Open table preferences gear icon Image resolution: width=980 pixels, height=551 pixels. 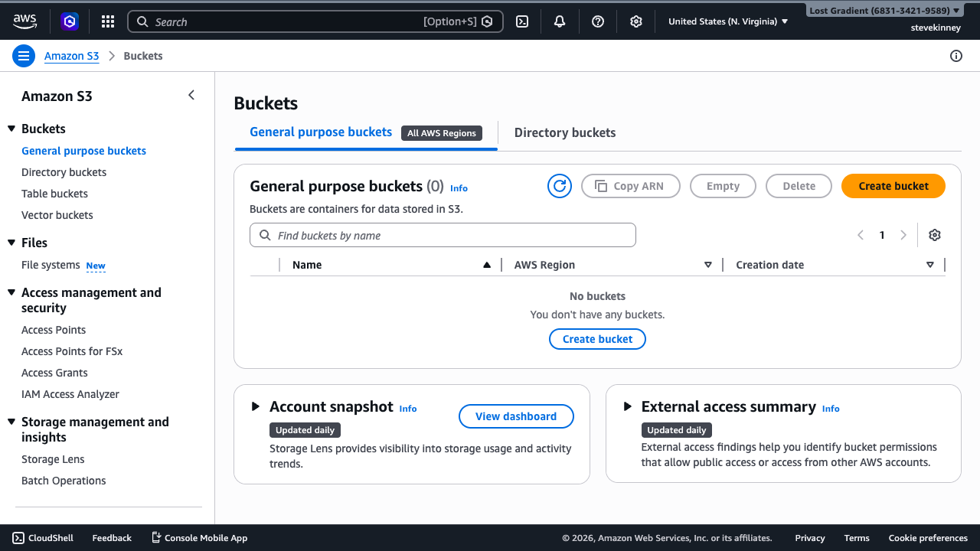(x=935, y=235)
